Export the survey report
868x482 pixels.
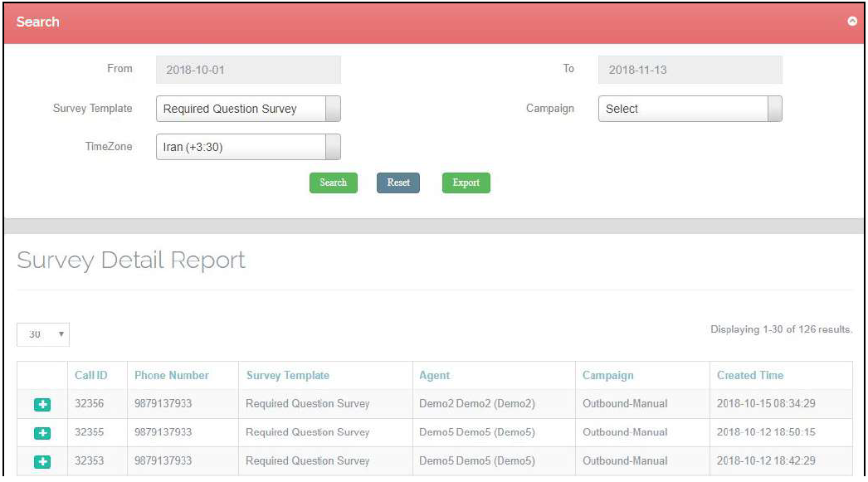466,183
